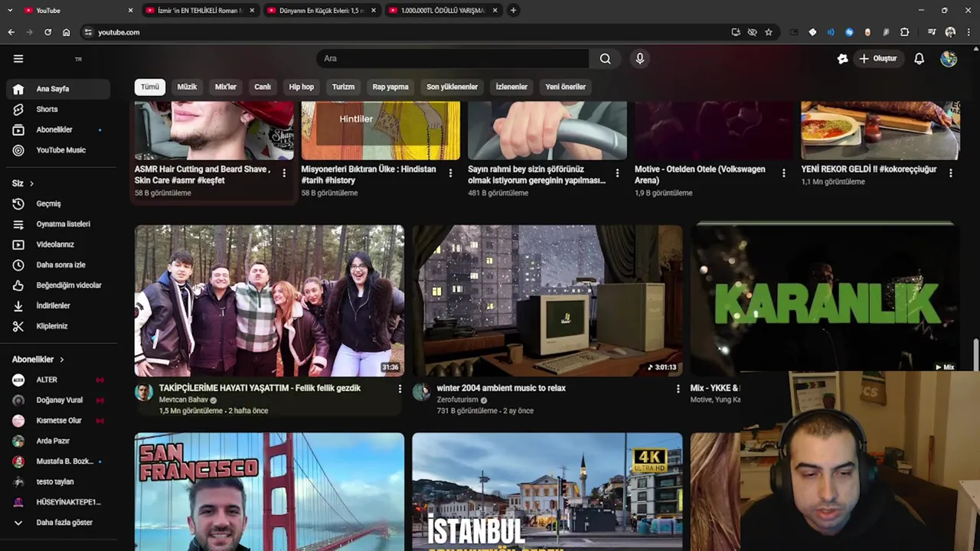Open Doğanay Vural channel subscription
The width and height of the screenshot is (980, 551).
[58, 400]
